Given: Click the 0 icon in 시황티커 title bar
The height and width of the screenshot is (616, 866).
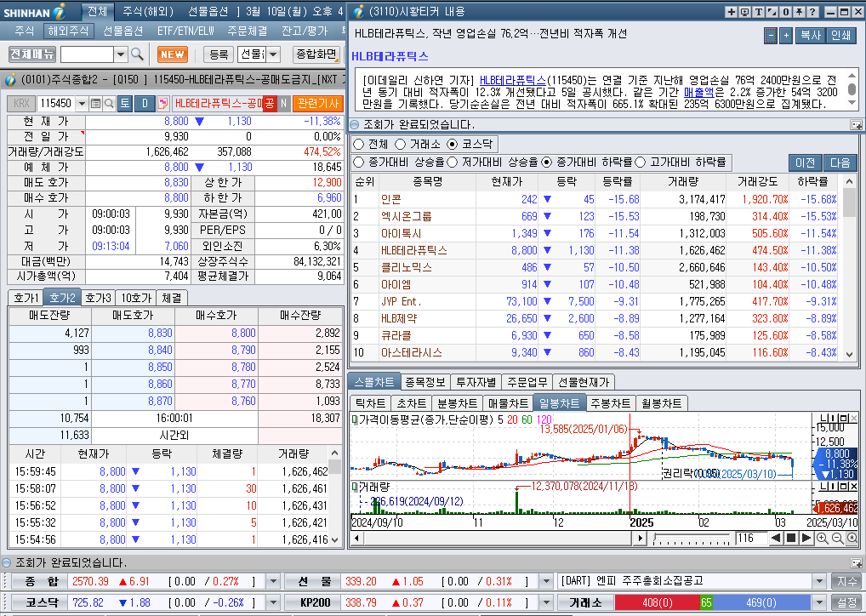Looking at the screenshot, I should [785, 12].
